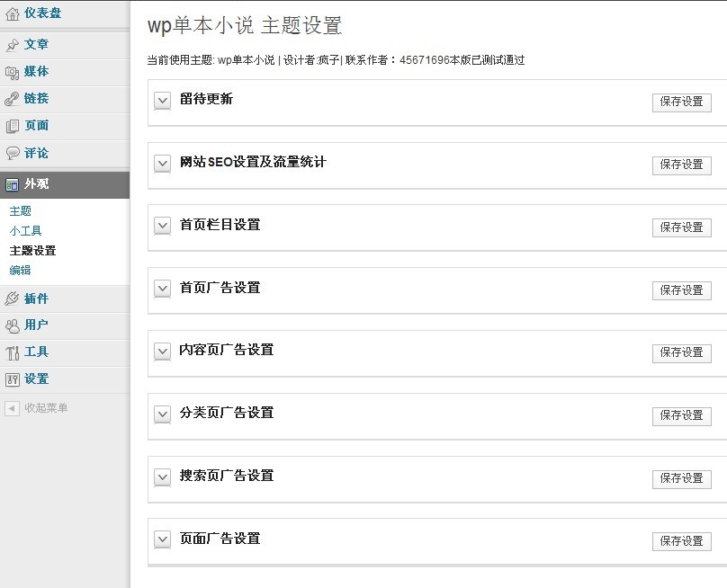Viewport: 727px width, 588px height.
Task: Expand the 首页栏目设置 section arrow
Action: coord(162,226)
